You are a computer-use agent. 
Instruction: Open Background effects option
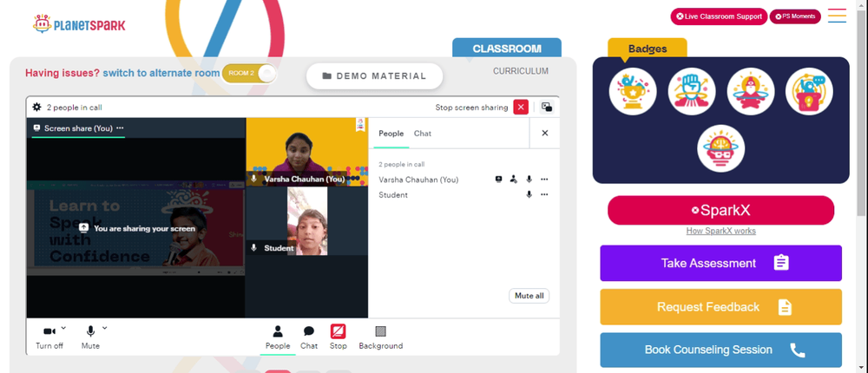click(x=381, y=337)
